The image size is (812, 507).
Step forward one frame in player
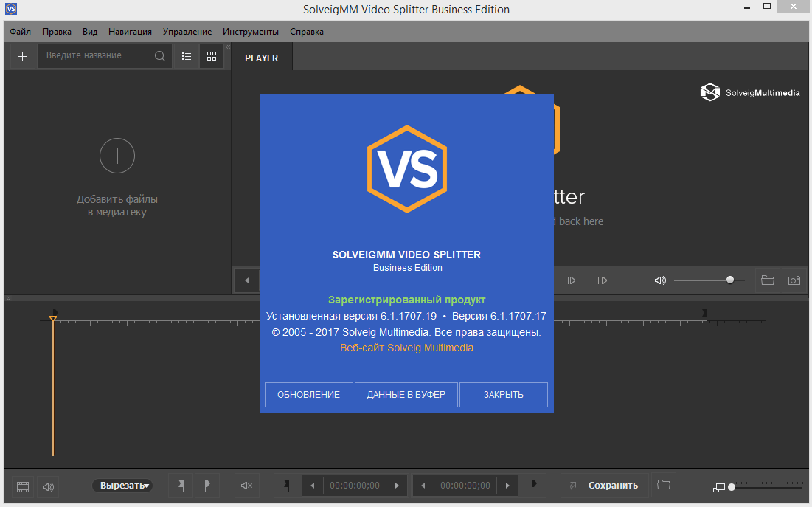pyautogui.click(x=571, y=280)
